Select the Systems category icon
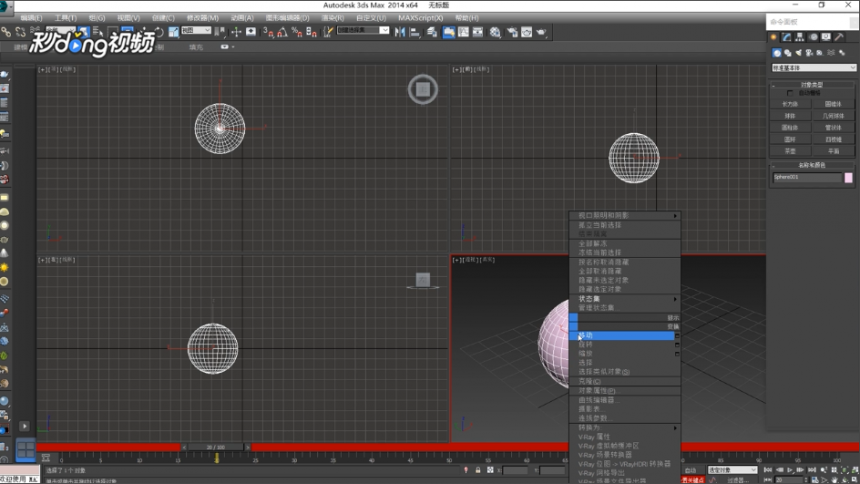 point(842,53)
